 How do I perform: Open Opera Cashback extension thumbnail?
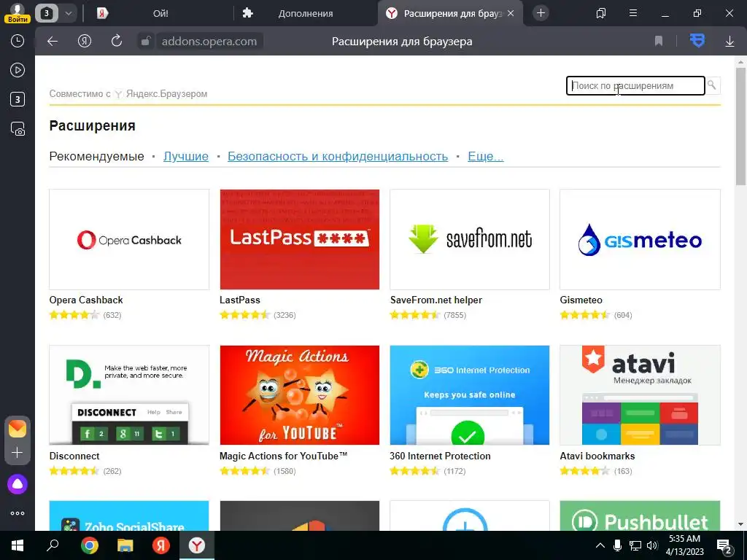tap(129, 239)
